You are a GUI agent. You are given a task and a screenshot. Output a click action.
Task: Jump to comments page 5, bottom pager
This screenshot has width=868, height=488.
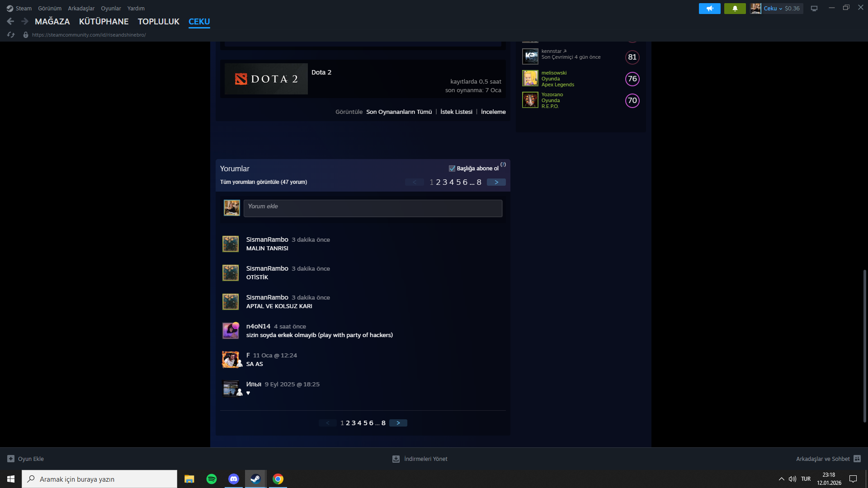coord(366,423)
